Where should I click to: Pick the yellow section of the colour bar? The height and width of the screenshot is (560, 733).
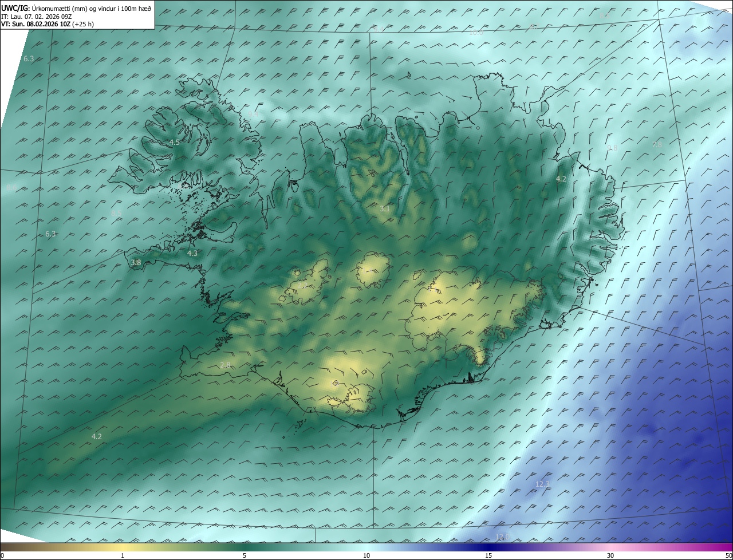coord(123,547)
